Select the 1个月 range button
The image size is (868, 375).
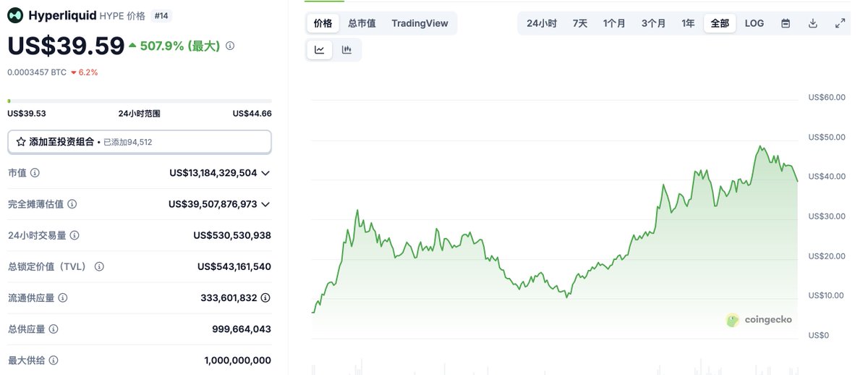614,23
